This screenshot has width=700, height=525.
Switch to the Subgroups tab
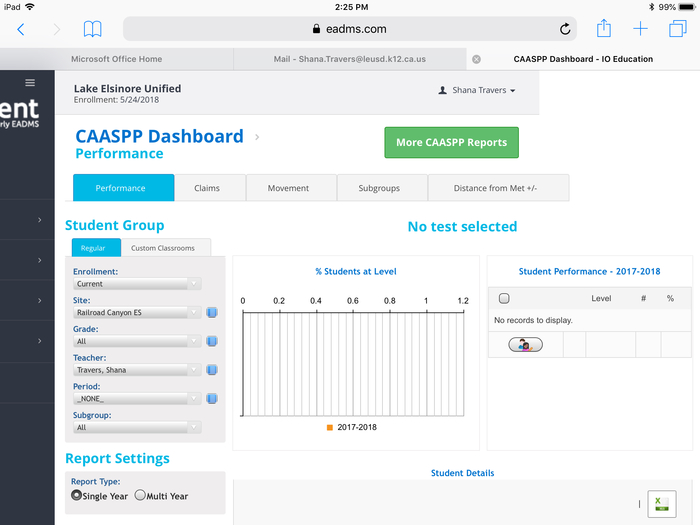[x=380, y=188]
